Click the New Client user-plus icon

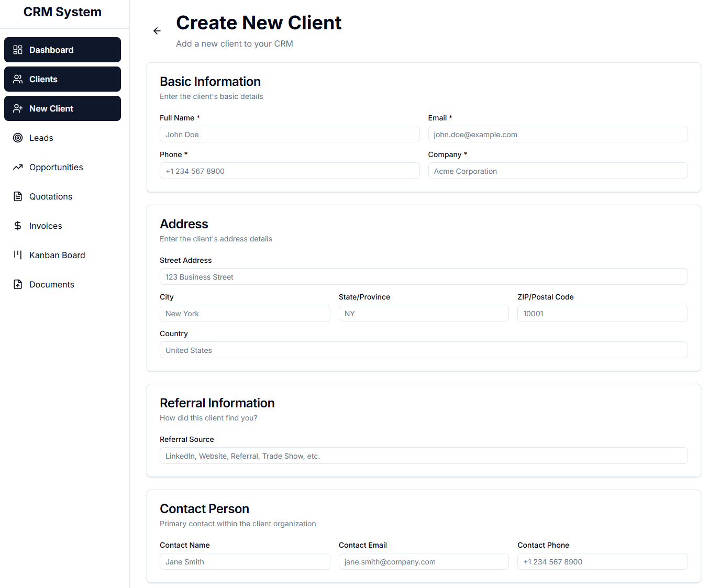pyautogui.click(x=18, y=108)
